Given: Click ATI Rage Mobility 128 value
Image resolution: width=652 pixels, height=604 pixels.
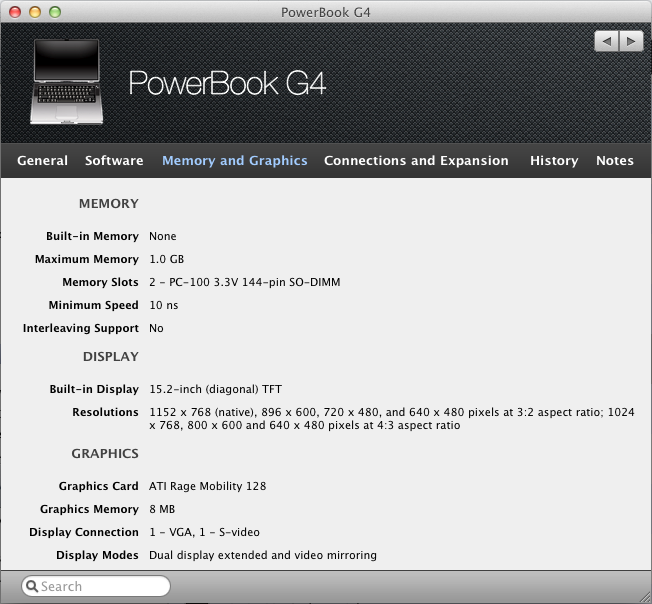Looking at the screenshot, I should click(x=207, y=486).
